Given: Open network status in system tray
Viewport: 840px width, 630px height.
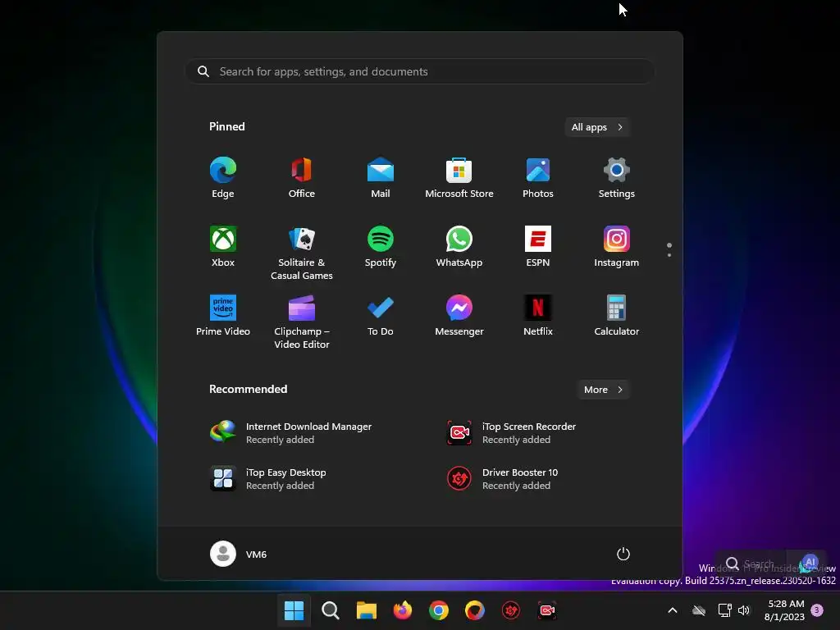Looking at the screenshot, I should point(724,610).
